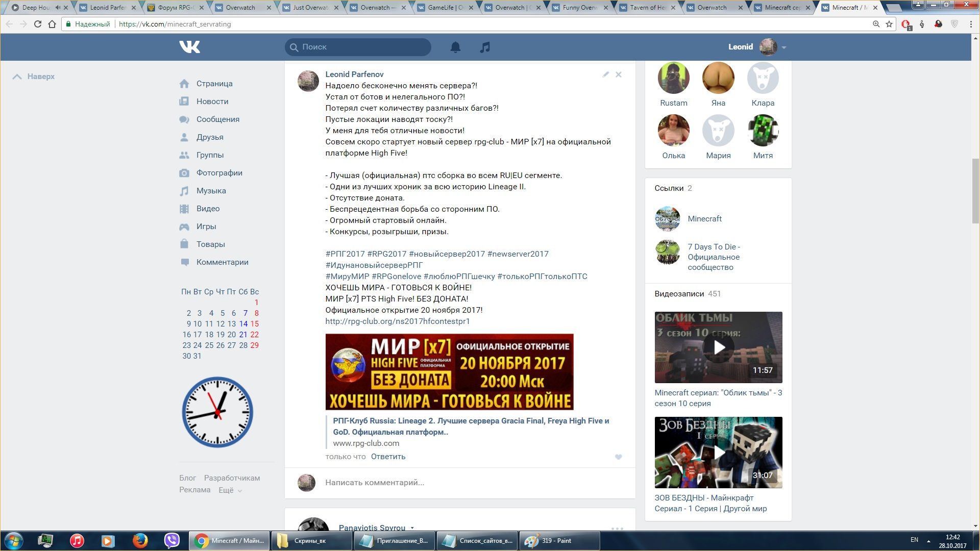
Task: Switch to the Minecraft сервера browser tab
Action: (781, 8)
